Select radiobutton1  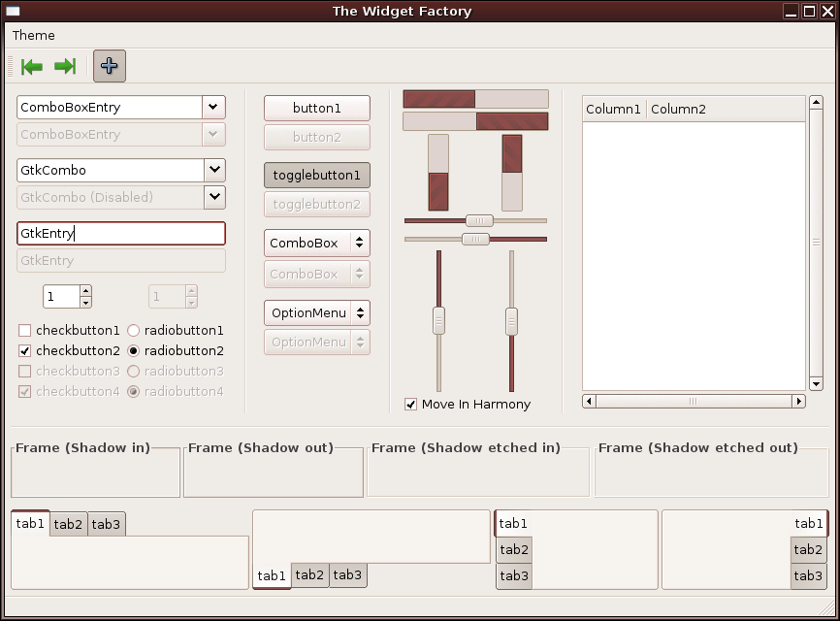click(x=134, y=331)
